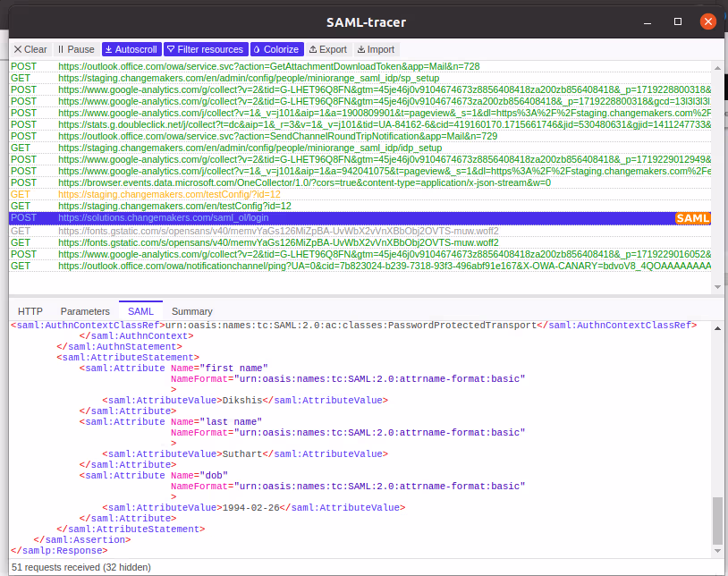
Task: Select the GET miniorange_saml_idp/sp_setup request
Action: (x=360, y=79)
